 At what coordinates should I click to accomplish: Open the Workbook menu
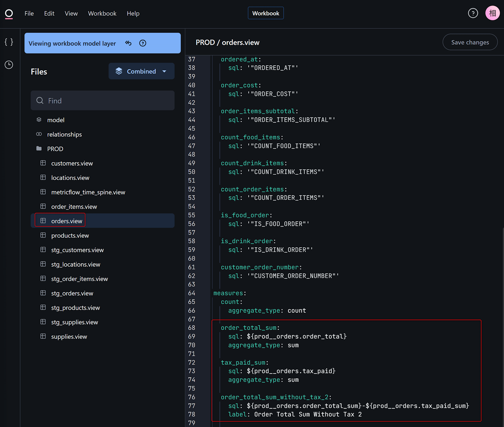point(102,13)
